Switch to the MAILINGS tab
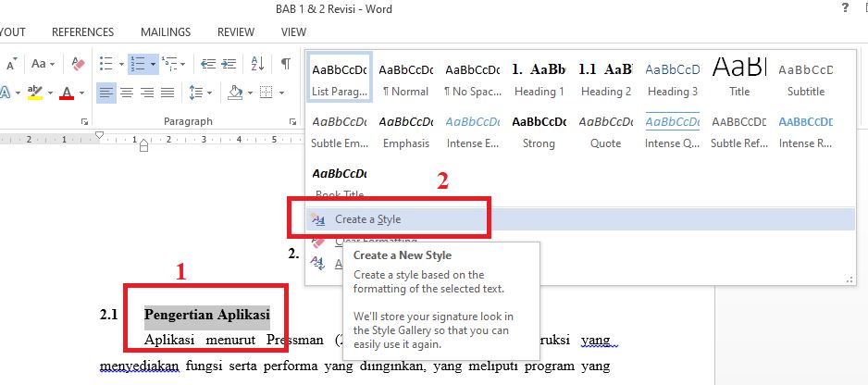 pos(166,32)
